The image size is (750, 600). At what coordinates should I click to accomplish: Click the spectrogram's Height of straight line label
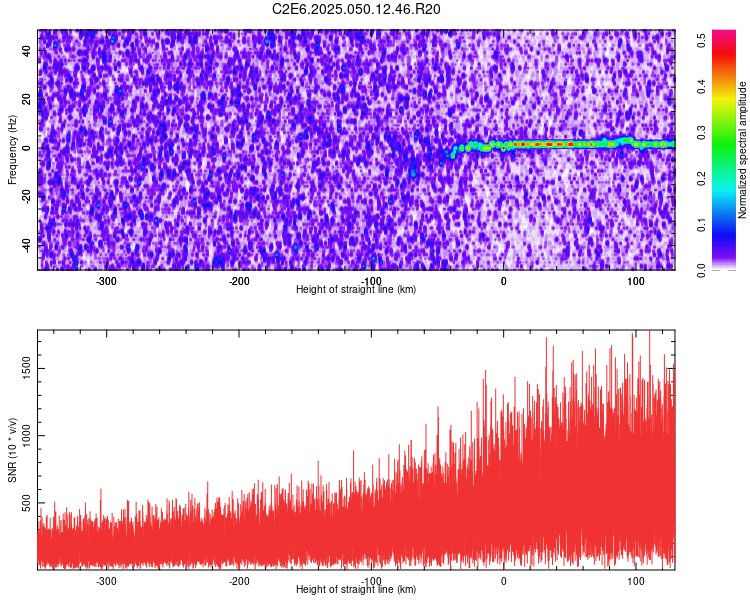tap(356, 289)
